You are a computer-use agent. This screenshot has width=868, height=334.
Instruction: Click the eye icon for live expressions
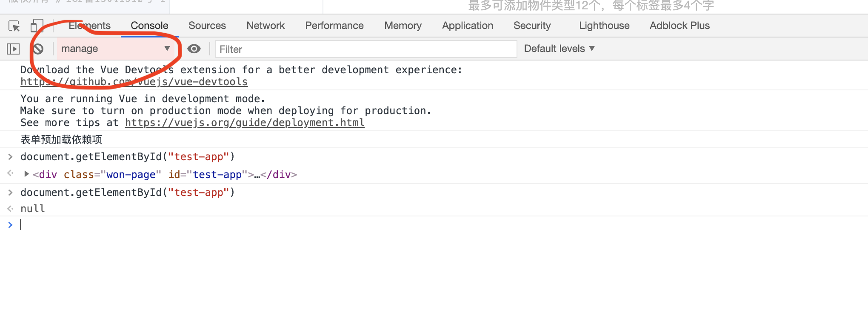tap(194, 49)
